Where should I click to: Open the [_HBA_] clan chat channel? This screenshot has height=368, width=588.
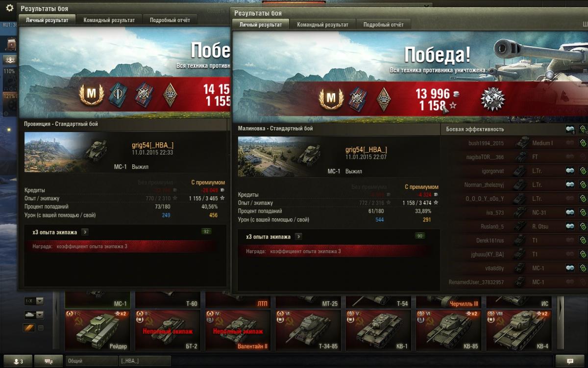[145, 361]
